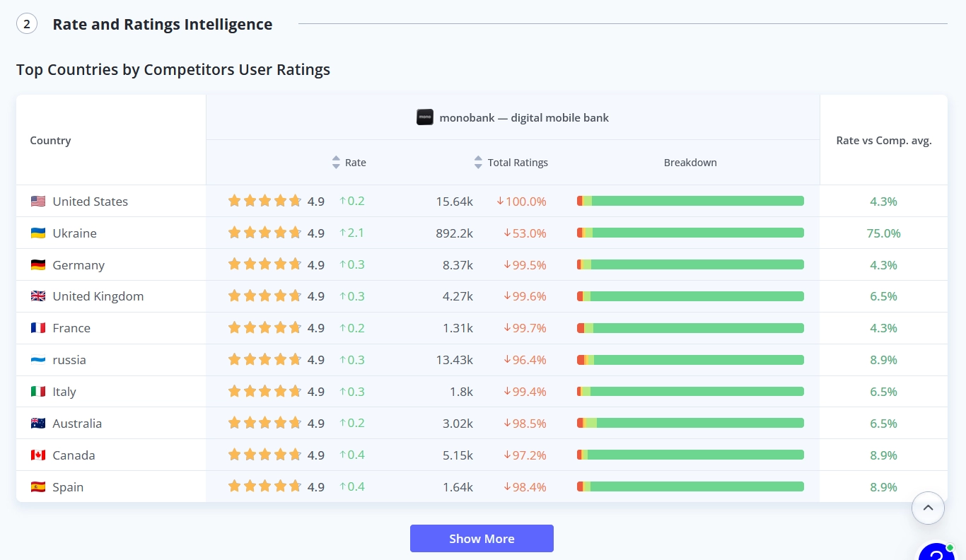The height and width of the screenshot is (560, 966).
Task: Click the Ukraine flag icon
Action: pos(38,233)
